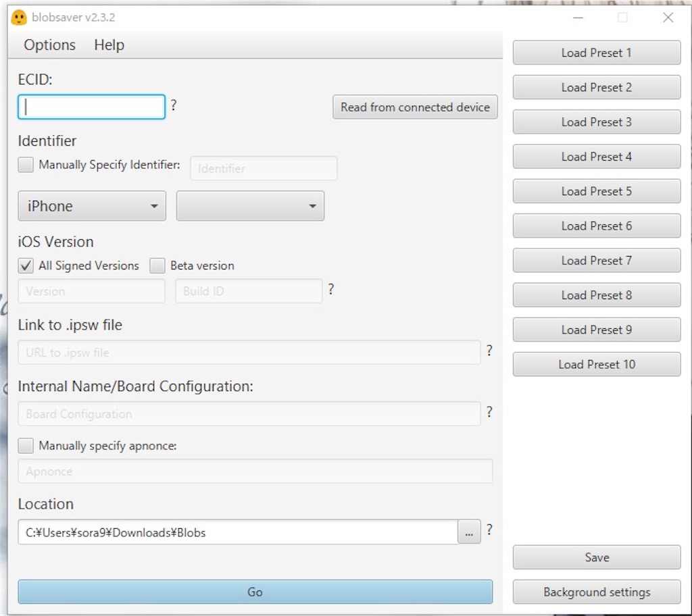The width and height of the screenshot is (692, 616).
Task: Click Load Preset 4
Action: [597, 157]
